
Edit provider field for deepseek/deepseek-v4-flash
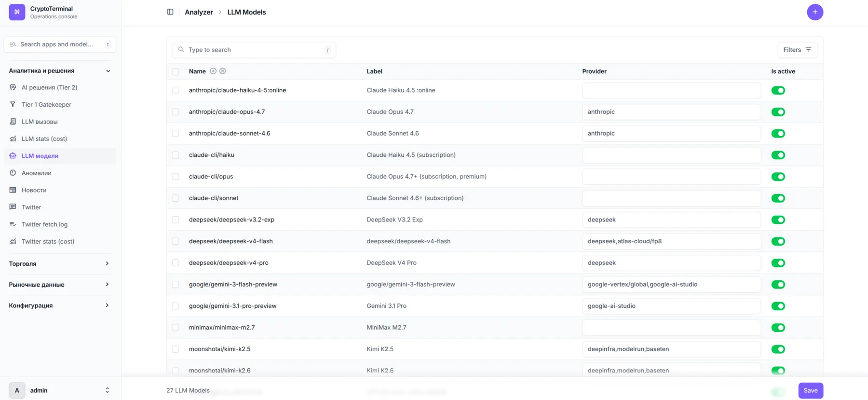point(671,241)
